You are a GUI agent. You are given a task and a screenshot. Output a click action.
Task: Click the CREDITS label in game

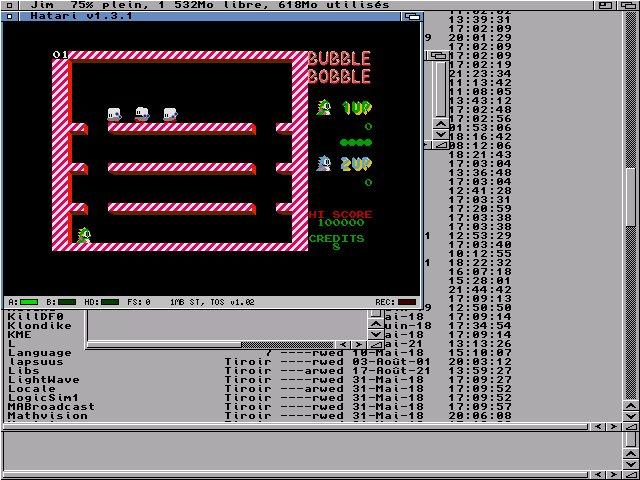point(336,238)
